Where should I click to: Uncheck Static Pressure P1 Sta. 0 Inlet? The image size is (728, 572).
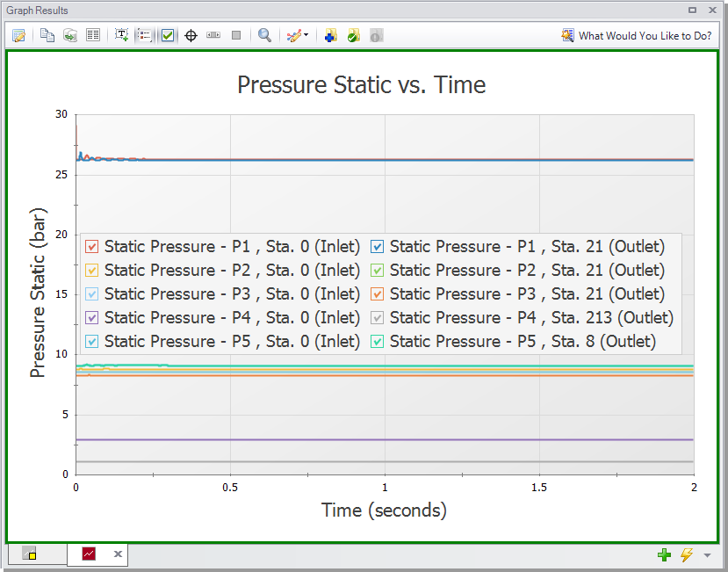coord(92,247)
